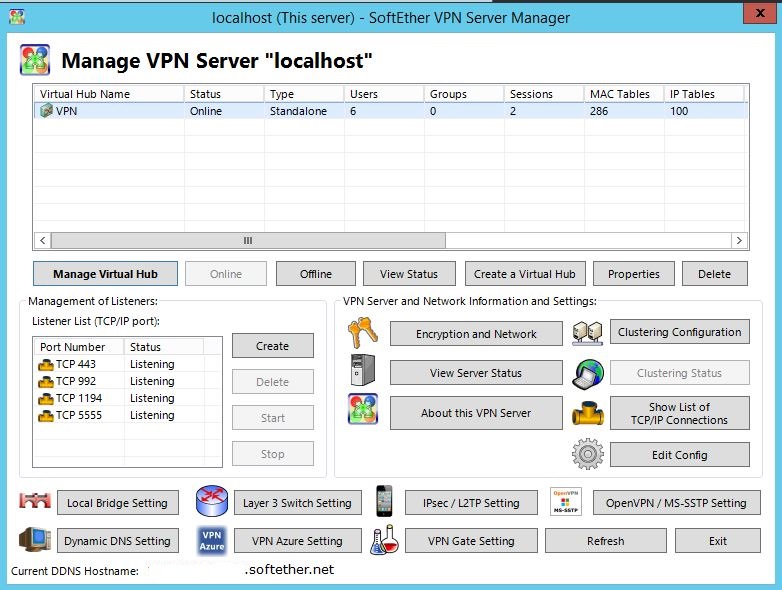Sort by Virtual Hub Name column header
The width and height of the screenshot is (782, 590).
[x=108, y=94]
